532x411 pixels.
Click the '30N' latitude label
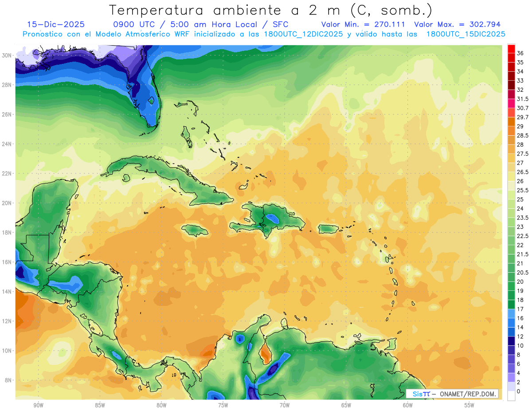(7, 55)
